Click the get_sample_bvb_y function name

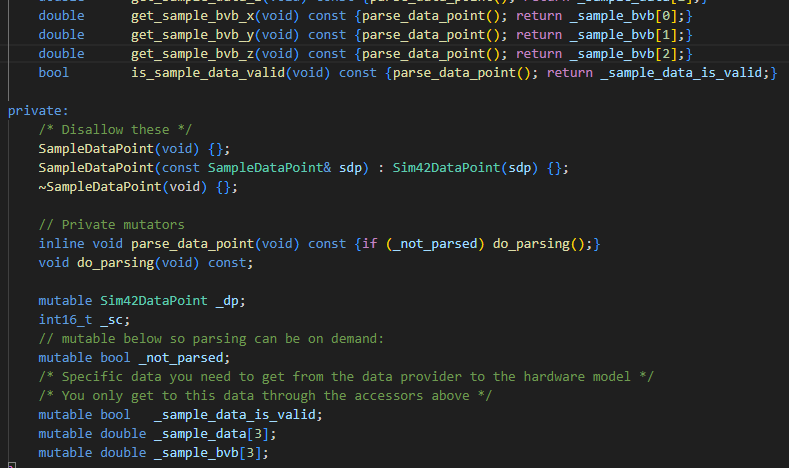193,35
